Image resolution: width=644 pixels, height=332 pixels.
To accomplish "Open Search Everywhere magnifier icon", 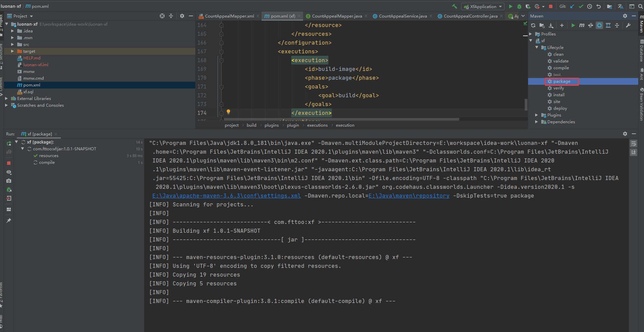I will click(641, 6).
